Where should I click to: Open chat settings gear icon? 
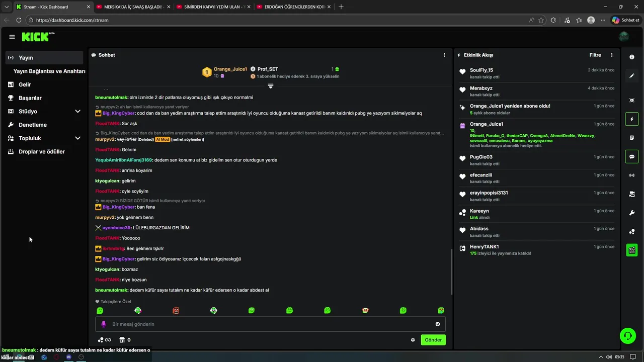[x=413, y=340]
